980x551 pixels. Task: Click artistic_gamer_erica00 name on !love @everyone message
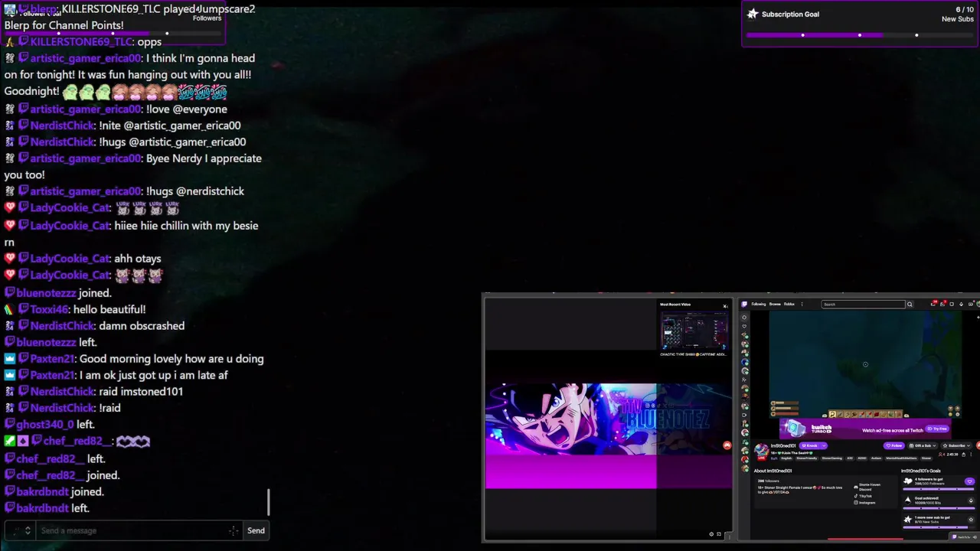pos(86,109)
